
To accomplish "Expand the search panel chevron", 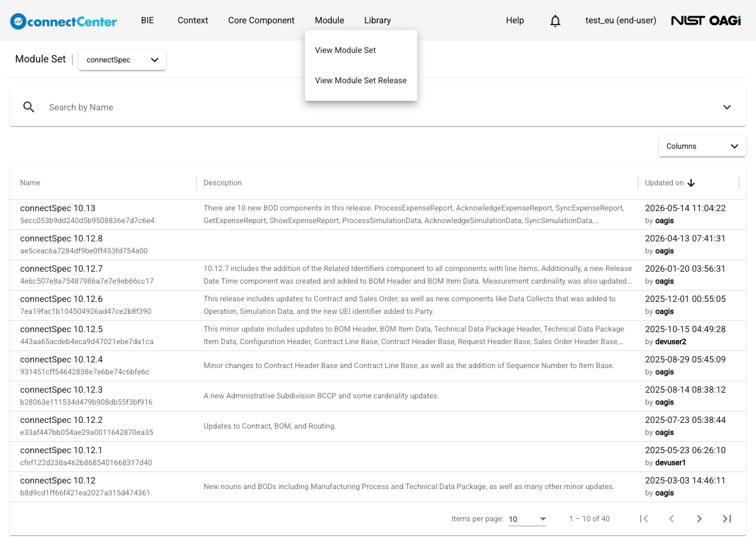I will [x=727, y=107].
